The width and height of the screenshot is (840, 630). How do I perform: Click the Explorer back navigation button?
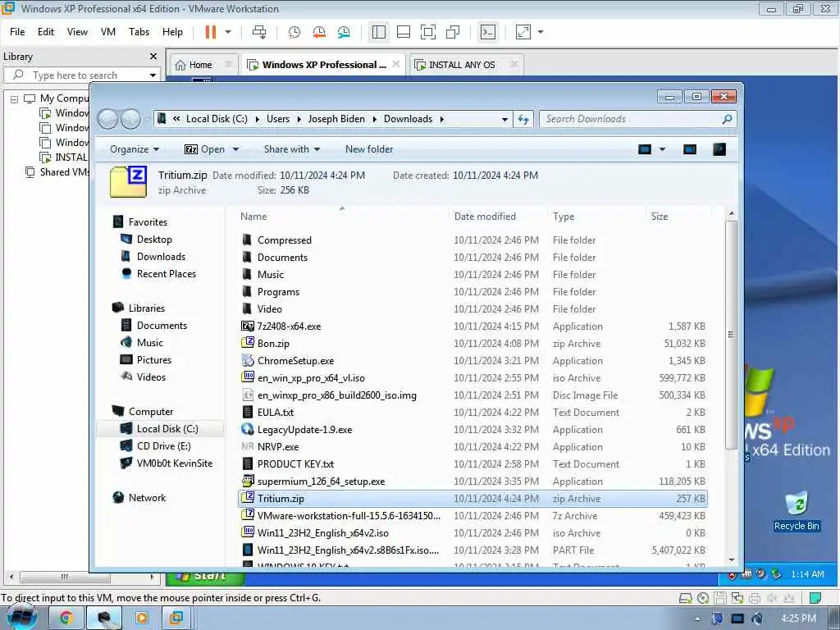point(108,119)
